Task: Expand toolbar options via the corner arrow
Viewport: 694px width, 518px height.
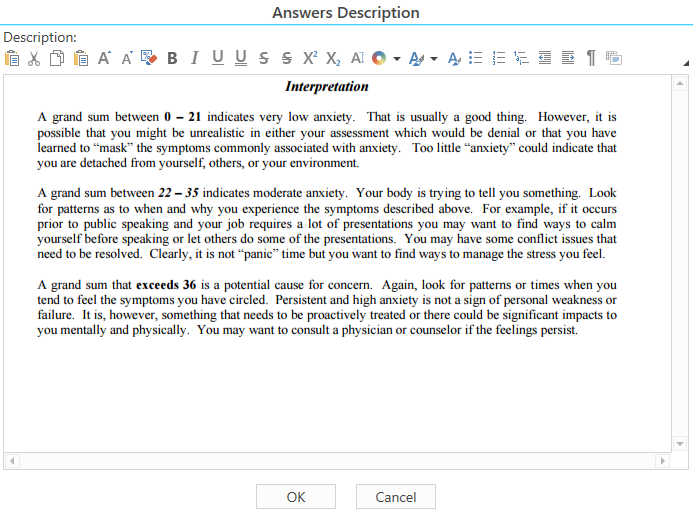Action: pos(686,63)
